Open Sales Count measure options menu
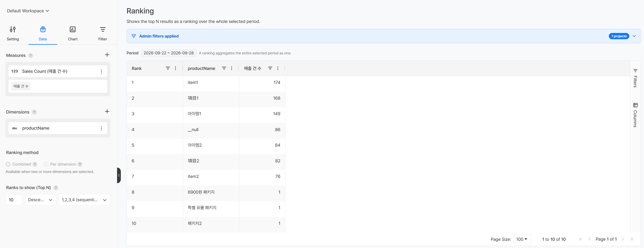This screenshot has height=248, width=644. point(101,71)
